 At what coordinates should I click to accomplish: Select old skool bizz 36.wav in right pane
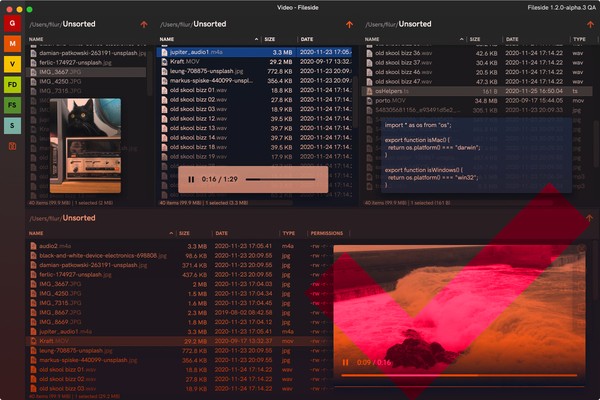[x=477, y=53]
